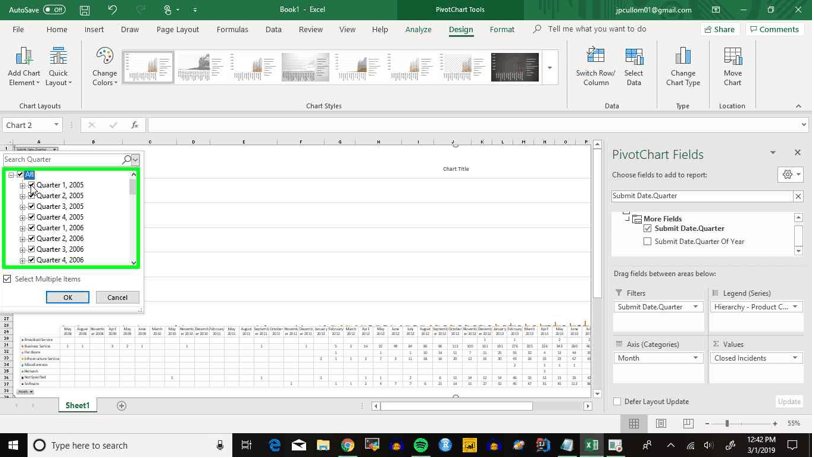Uncheck Quarter 1, 2005
The width and height of the screenshot is (814, 458).
(31, 185)
